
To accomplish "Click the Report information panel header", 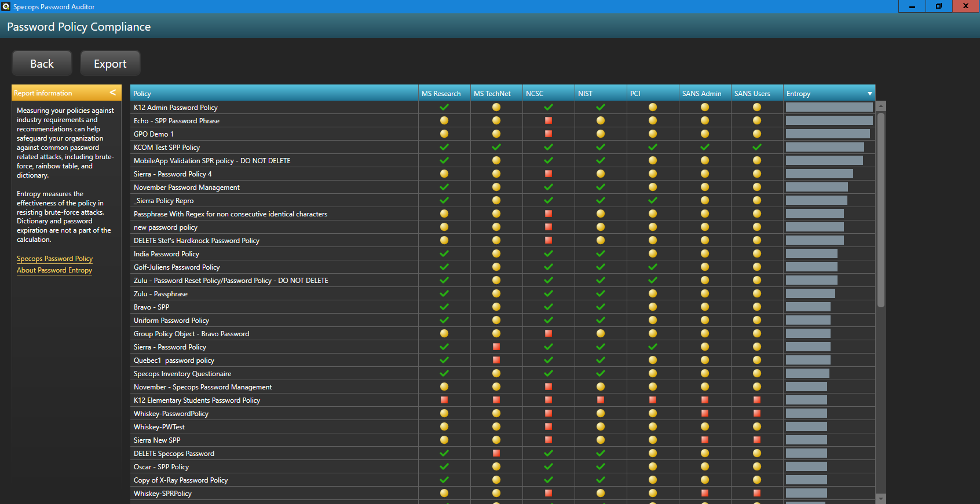I will [x=67, y=93].
